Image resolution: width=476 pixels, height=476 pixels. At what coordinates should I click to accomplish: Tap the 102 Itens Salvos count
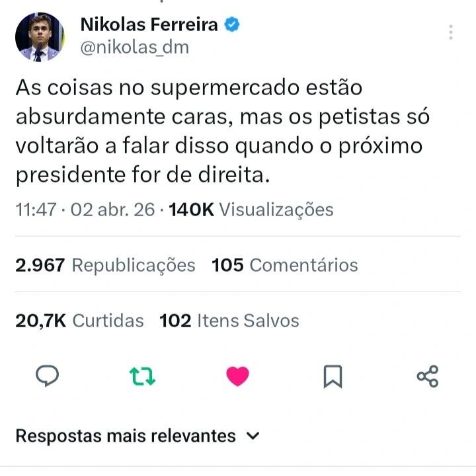229,321
